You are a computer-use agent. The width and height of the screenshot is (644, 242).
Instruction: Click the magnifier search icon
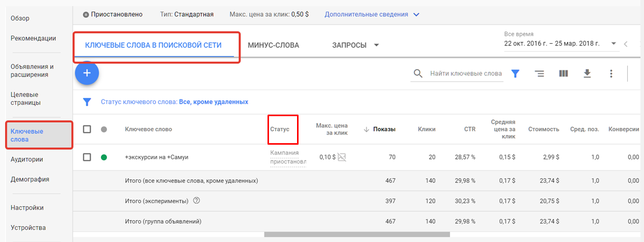click(418, 74)
